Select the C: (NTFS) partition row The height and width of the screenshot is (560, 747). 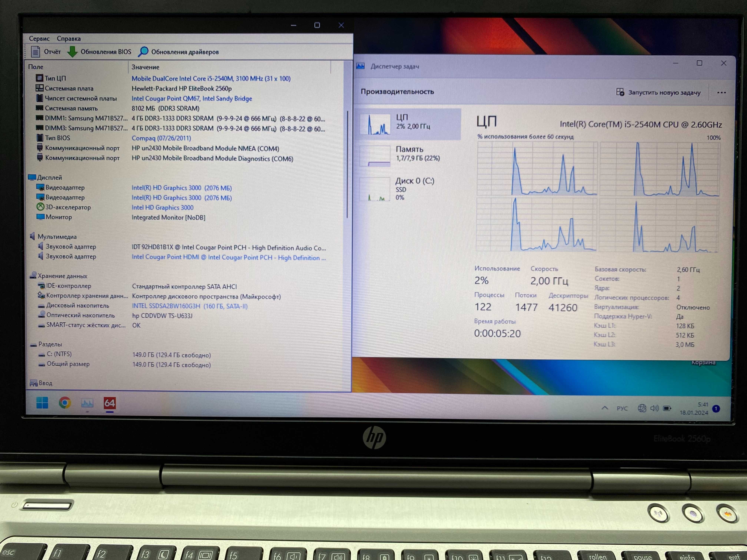pyautogui.click(x=124, y=354)
